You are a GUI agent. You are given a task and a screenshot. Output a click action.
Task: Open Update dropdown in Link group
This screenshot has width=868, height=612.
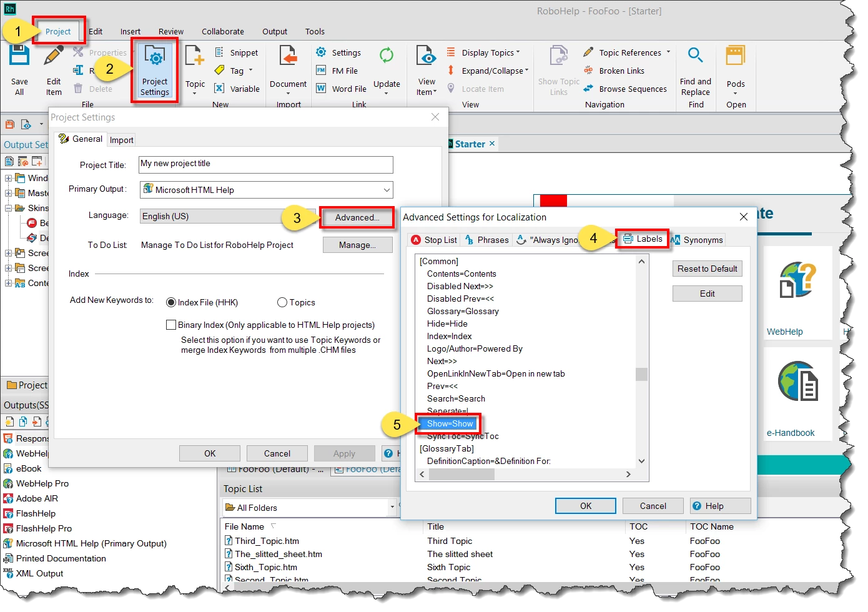[387, 94]
